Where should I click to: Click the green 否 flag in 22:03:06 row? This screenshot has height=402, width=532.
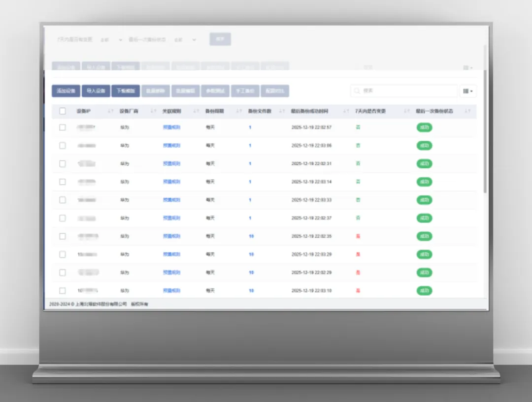pyautogui.click(x=358, y=146)
